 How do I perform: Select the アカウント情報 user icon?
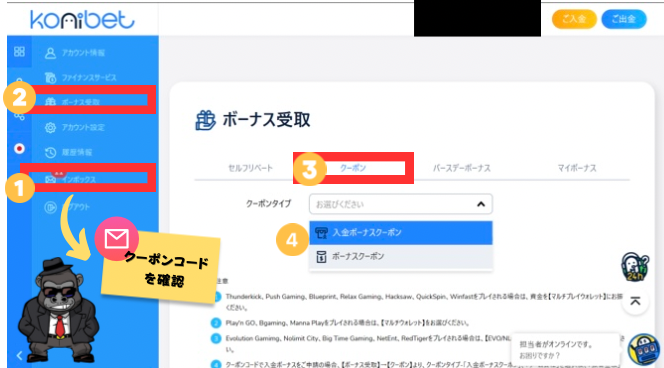50,53
